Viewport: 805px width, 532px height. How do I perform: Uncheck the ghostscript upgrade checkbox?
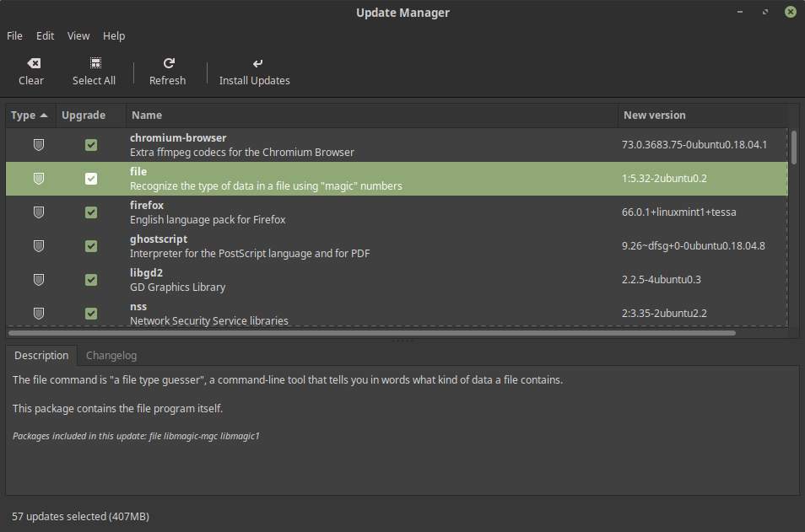91,246
